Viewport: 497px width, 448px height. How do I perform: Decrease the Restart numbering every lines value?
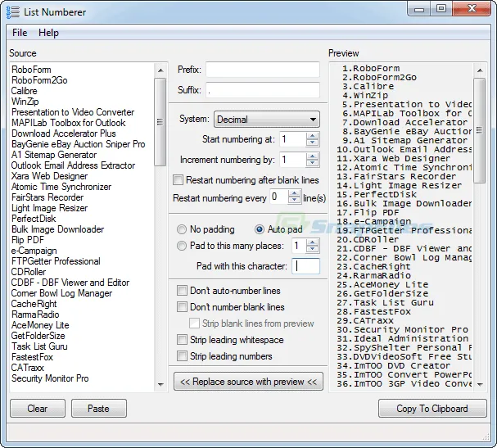click(x=295, y=201)
